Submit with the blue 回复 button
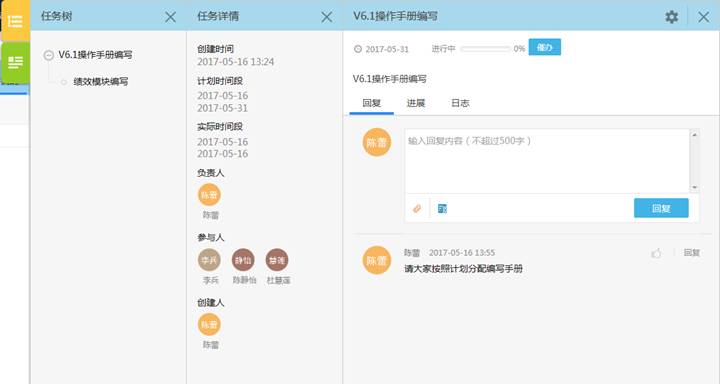 coord(661,208)
